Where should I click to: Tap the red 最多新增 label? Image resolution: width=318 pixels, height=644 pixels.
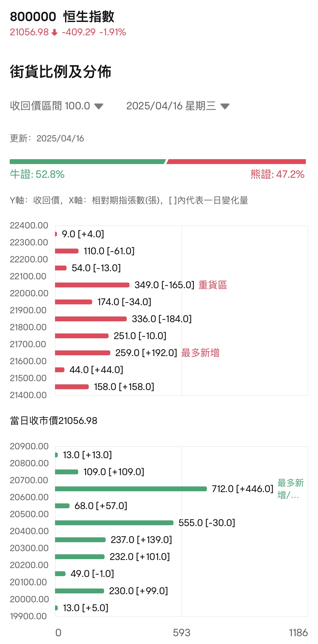click(200, 353)
